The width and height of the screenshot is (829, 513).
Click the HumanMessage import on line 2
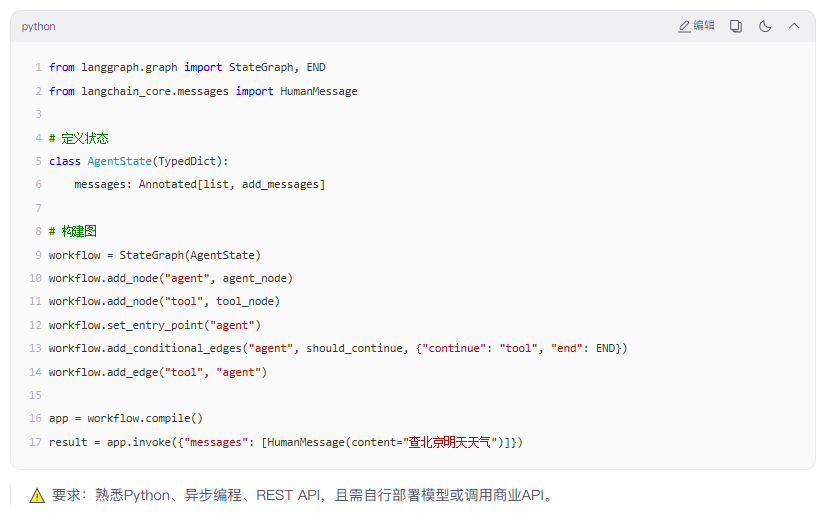coord(319,91)
